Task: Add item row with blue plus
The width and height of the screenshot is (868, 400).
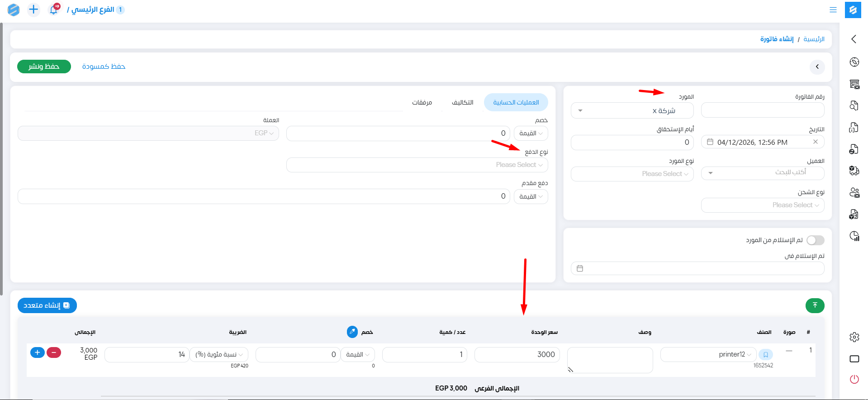Action: coord(38,352)
